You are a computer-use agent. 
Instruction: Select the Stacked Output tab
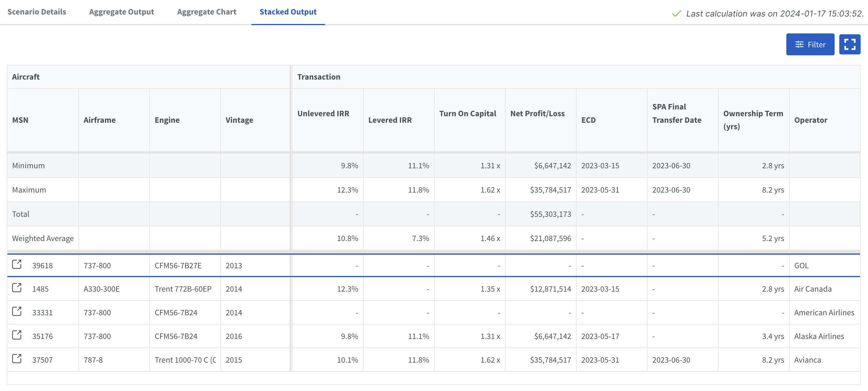point(288,12)
